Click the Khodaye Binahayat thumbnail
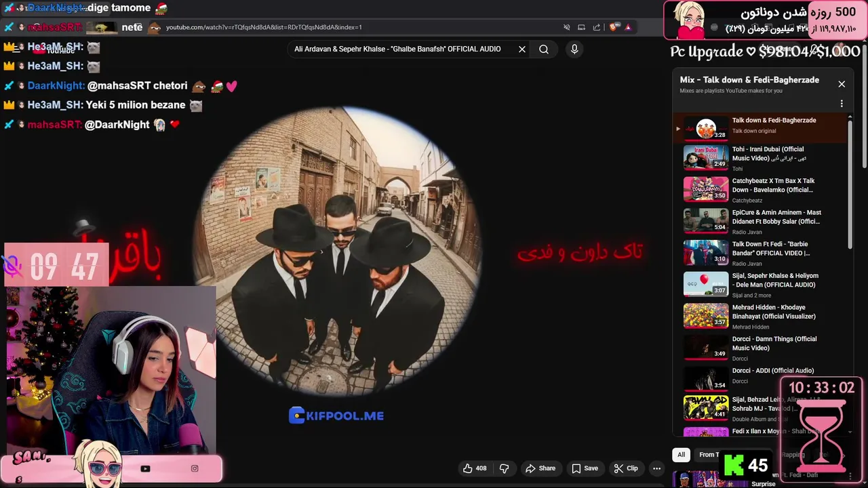Viewport: 868px width, 488px height. coord(706,316)
